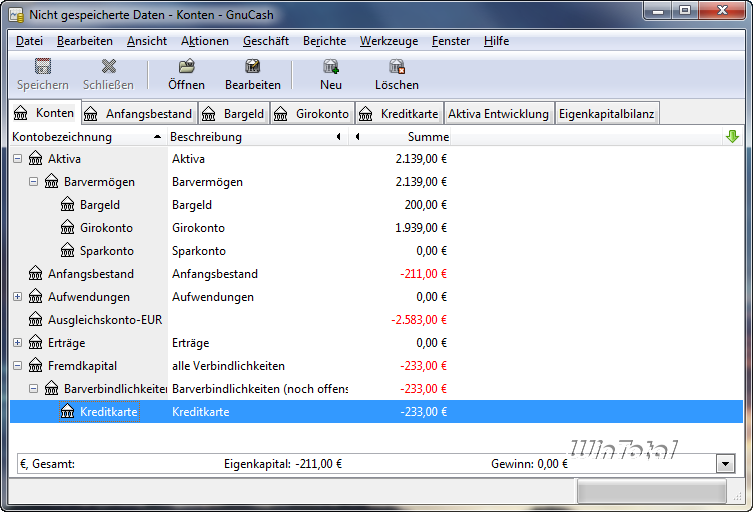Collapse the Aktiva account tree
Screen dimensions: 753x512
point(17,158)
